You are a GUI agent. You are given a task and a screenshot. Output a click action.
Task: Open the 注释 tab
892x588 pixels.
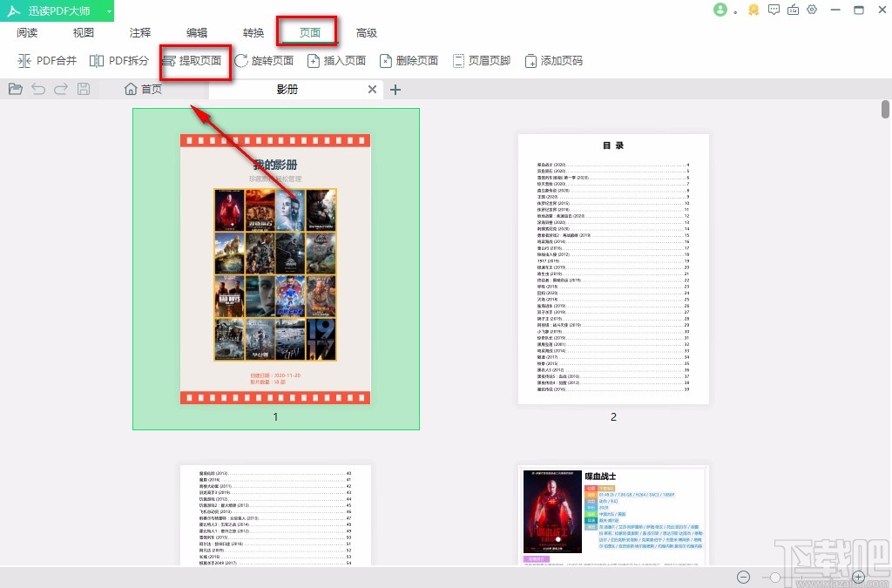(x=140, y=33)
